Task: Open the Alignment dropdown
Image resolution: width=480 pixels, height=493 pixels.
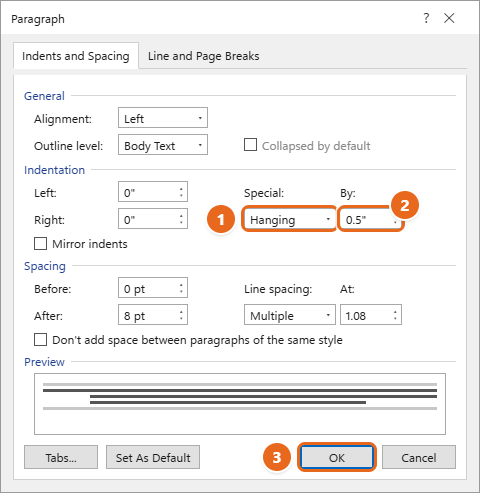Action: pyautogui.click(x=163, y=118)
